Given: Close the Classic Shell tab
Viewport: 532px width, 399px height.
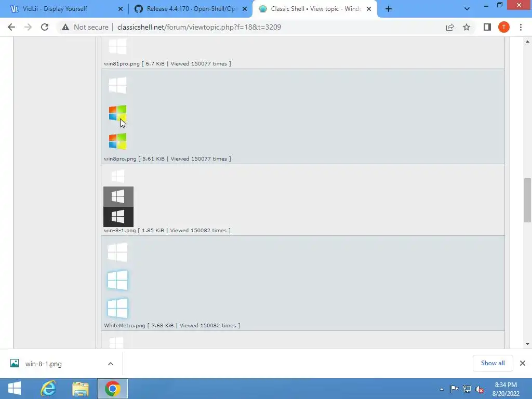Looking at the screenshot, I should 369,9.
